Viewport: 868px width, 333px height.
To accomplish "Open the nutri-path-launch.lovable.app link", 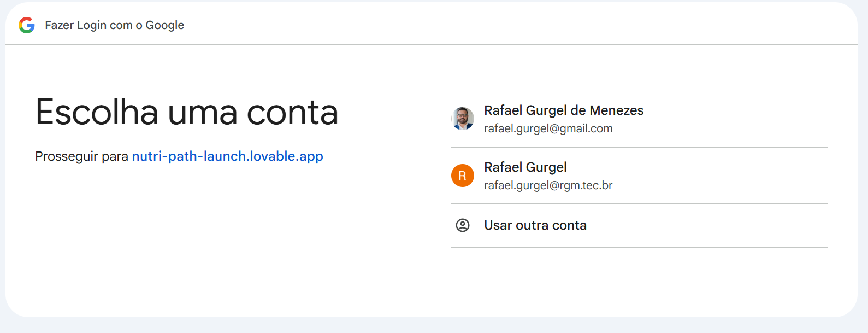I will [x=227, y=156].
